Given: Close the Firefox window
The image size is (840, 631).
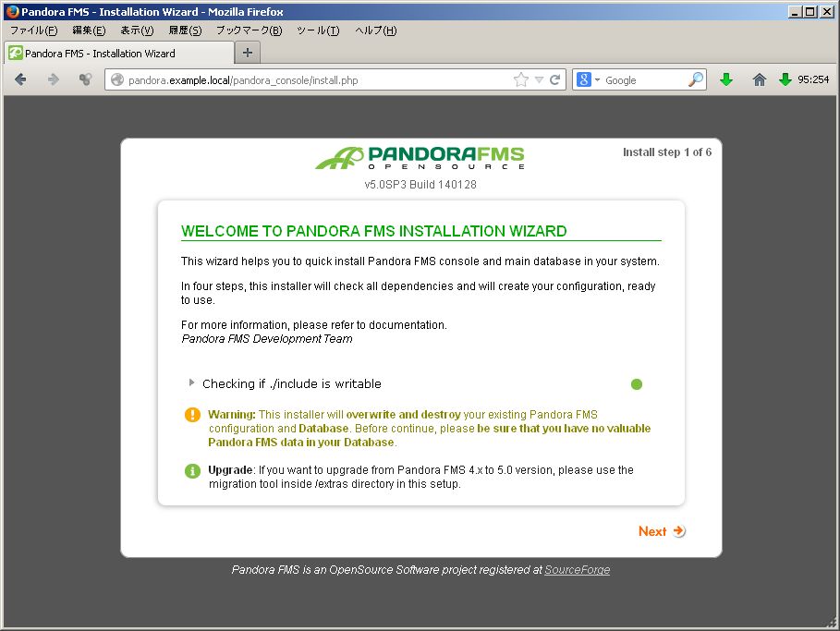Looking at the screenshot, I should pyautogui.click(x=827, y=11).
